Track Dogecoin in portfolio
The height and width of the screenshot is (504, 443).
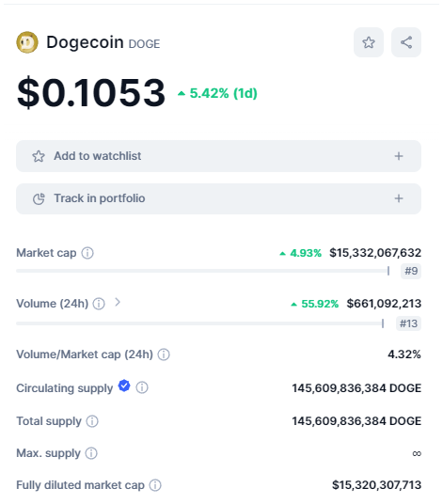(x=218, y=198)
